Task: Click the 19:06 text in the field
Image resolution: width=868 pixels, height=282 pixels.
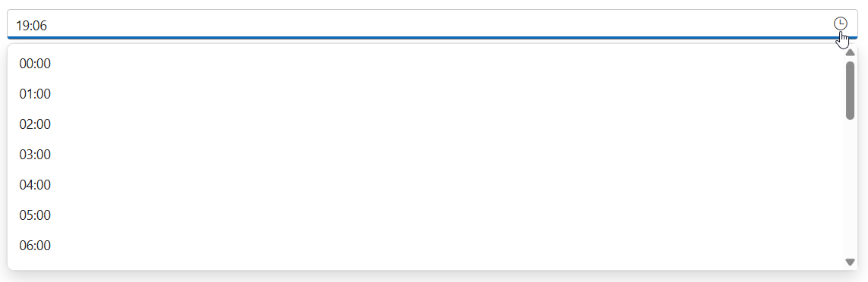Action: [32, 25]
